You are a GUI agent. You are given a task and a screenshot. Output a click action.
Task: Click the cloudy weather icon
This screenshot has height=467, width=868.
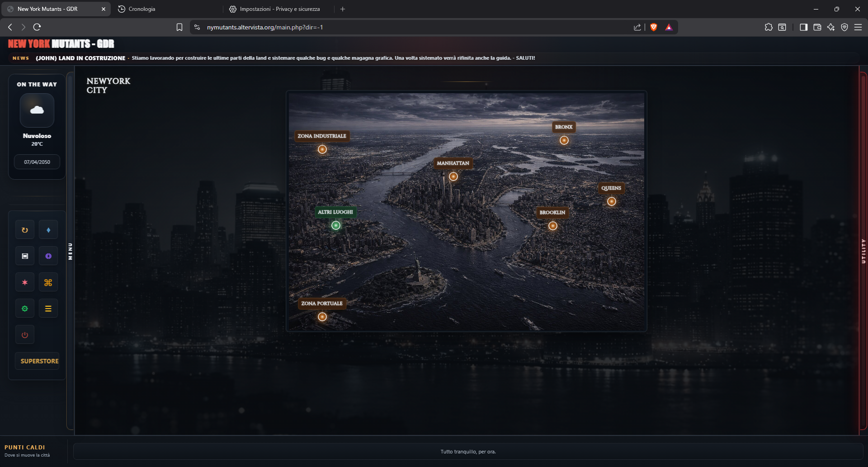click(x=37, y=110)
